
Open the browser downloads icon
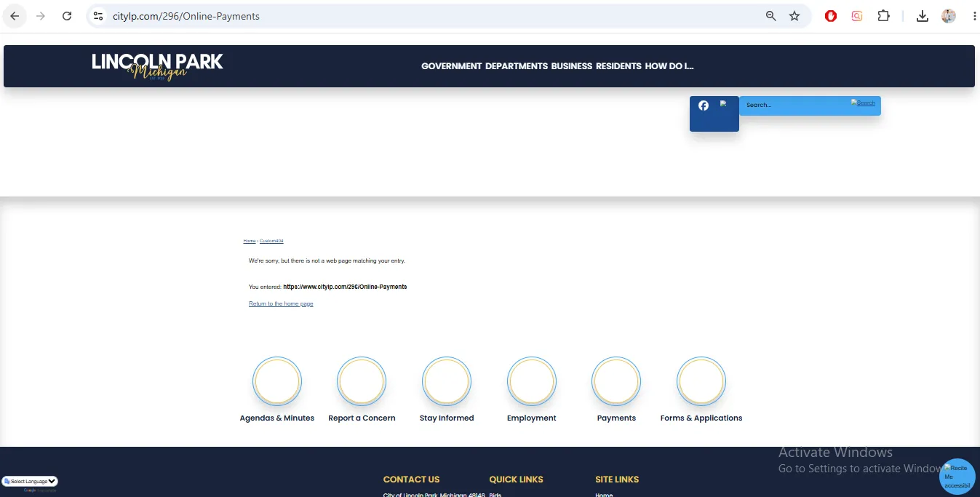coord(923,16)
